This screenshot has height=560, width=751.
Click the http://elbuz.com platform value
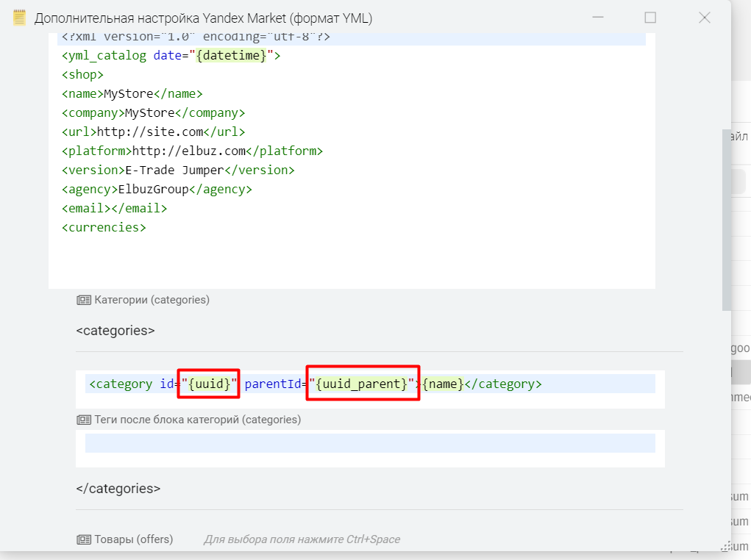[x=189, y=151]
